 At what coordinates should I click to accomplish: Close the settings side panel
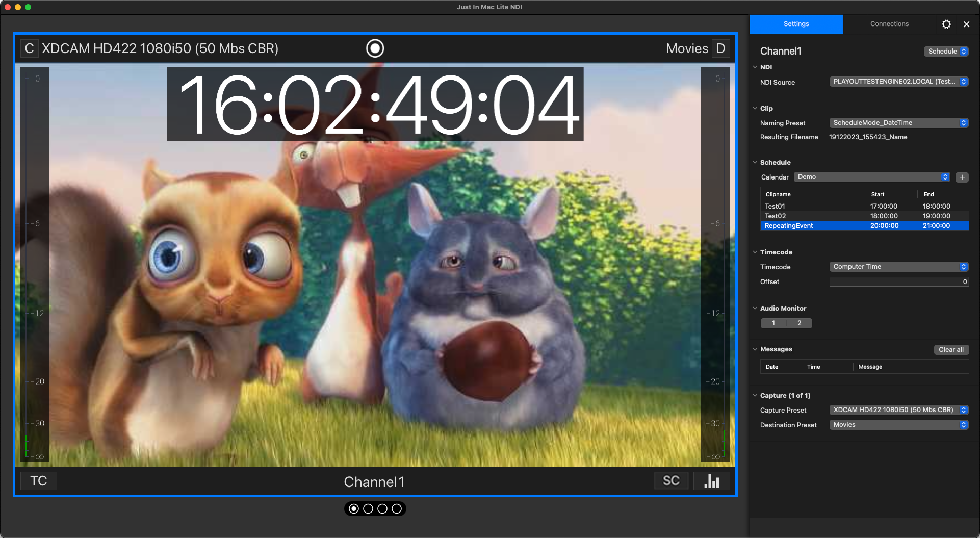[x=966, y=24]
